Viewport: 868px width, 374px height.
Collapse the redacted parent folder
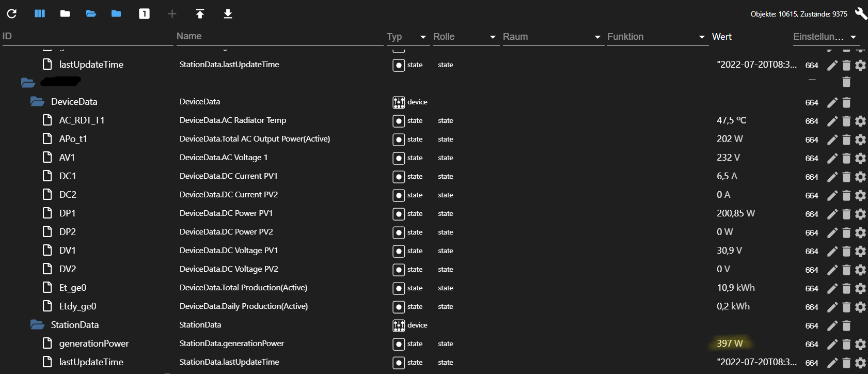tap(28, 83)
